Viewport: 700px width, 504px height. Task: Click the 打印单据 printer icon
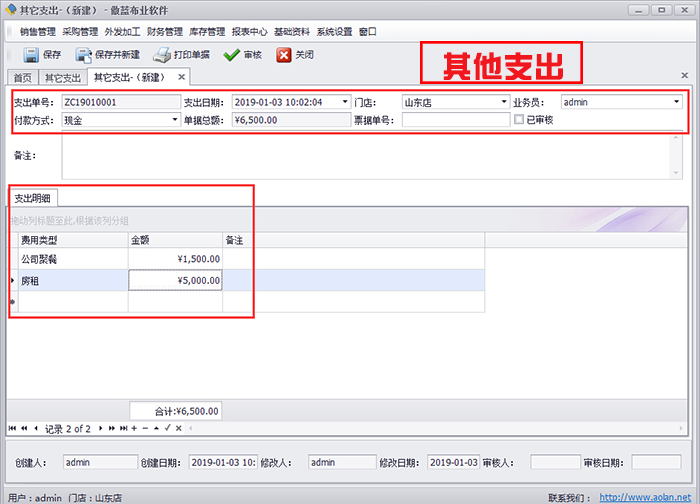(x=162, y=55)
